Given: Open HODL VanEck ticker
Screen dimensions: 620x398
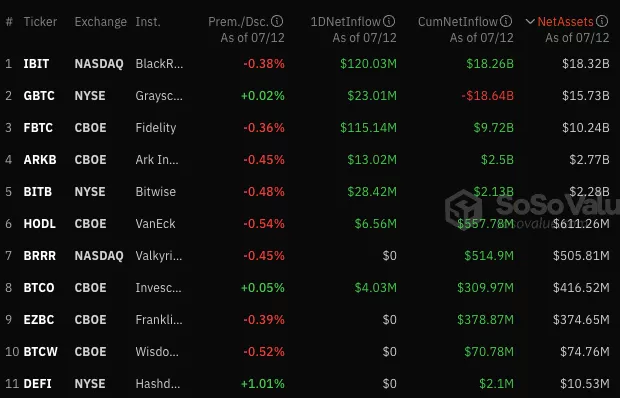Looking at the screenshot, I should coord(40,224).
